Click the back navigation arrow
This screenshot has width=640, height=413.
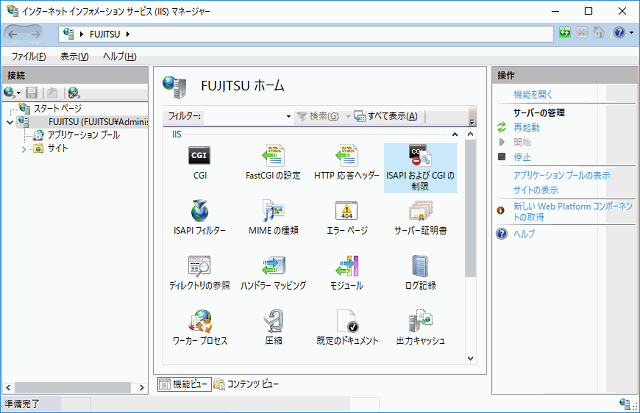[13, 34]
